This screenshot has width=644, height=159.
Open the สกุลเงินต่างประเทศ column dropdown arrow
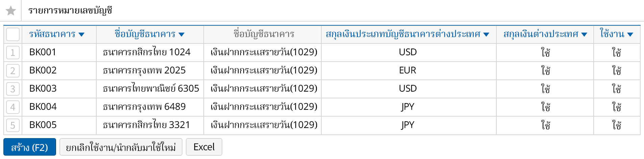pos(585,34)
